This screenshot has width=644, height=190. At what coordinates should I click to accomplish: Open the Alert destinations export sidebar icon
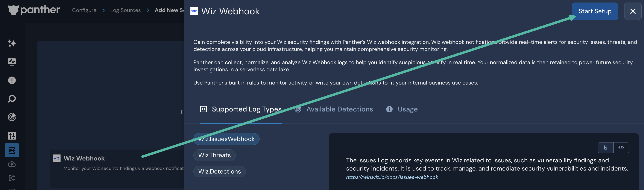tap(12, 178)
